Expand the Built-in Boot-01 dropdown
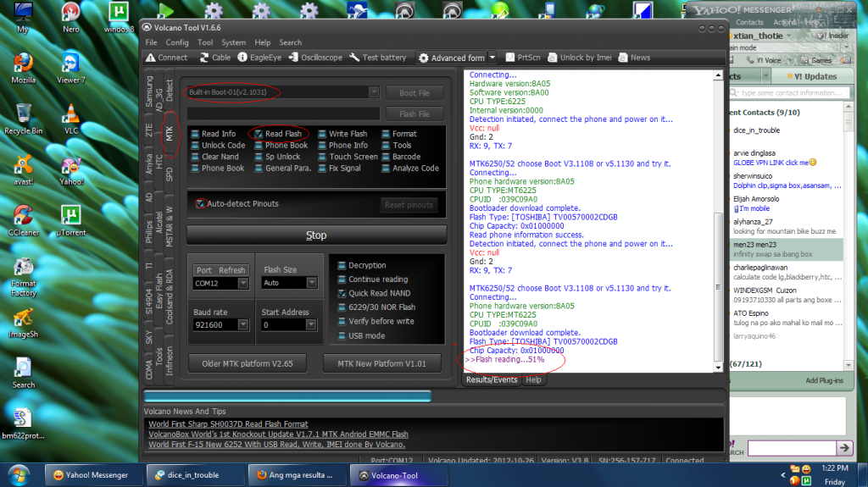This screenshot has width=868, height=487. (374, 91)
